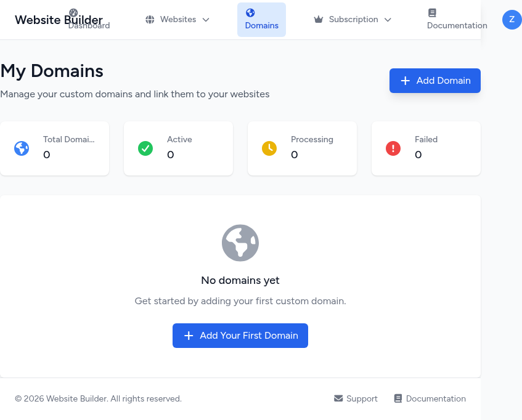The height and width of the screenshot is (420, 522).
Task: Click the crown icon beside Subscription
Action: point(319,20)
